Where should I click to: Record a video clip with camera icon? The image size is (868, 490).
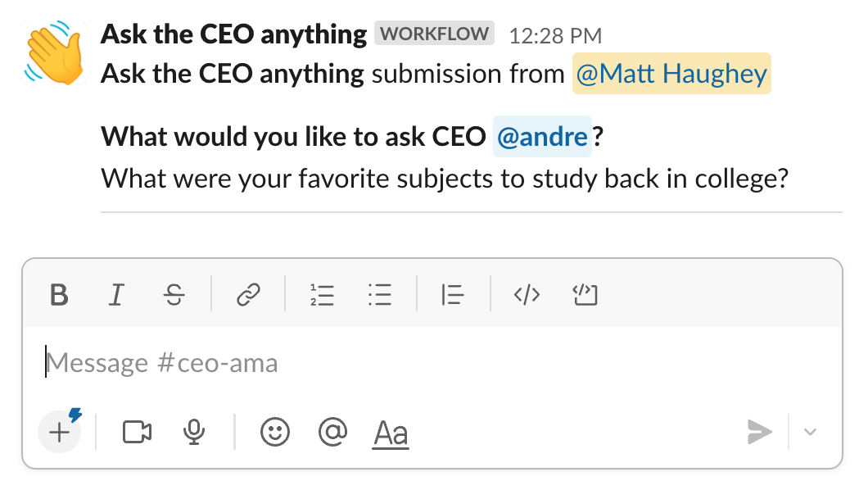pyautogui.click(x=138, y=432)
